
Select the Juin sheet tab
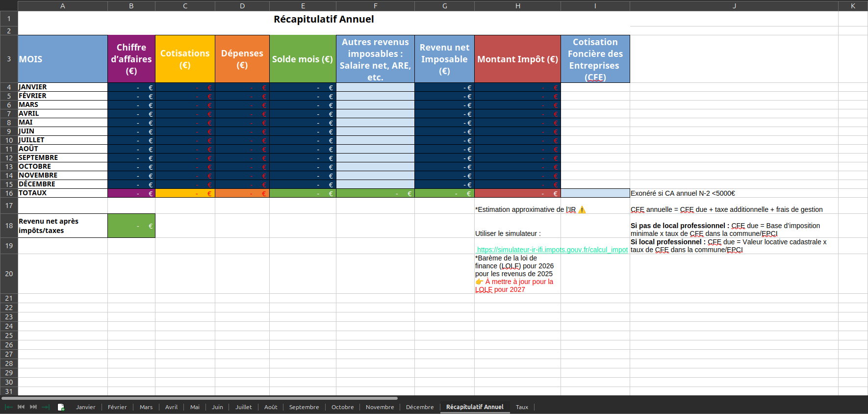click(x=217, y=407)
